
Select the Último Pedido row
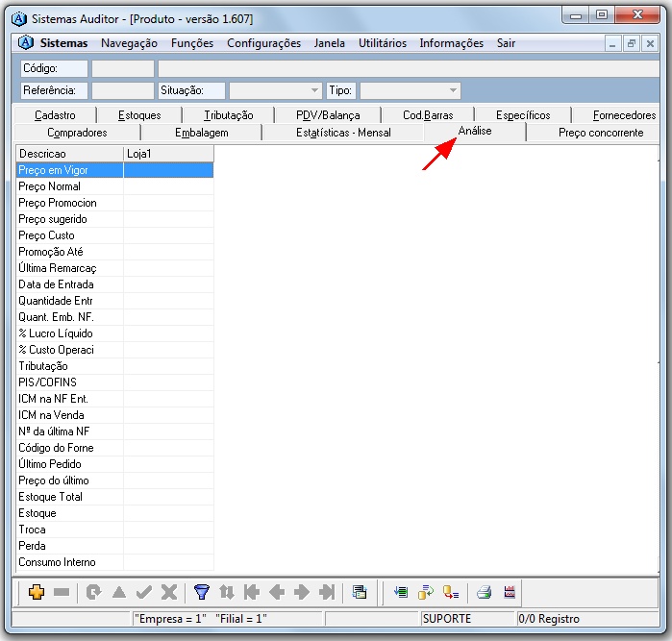[114, 463]
